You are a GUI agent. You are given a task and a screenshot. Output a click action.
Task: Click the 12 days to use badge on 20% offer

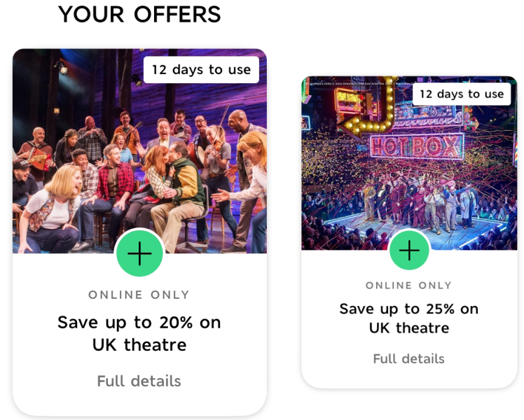(201, 70)
